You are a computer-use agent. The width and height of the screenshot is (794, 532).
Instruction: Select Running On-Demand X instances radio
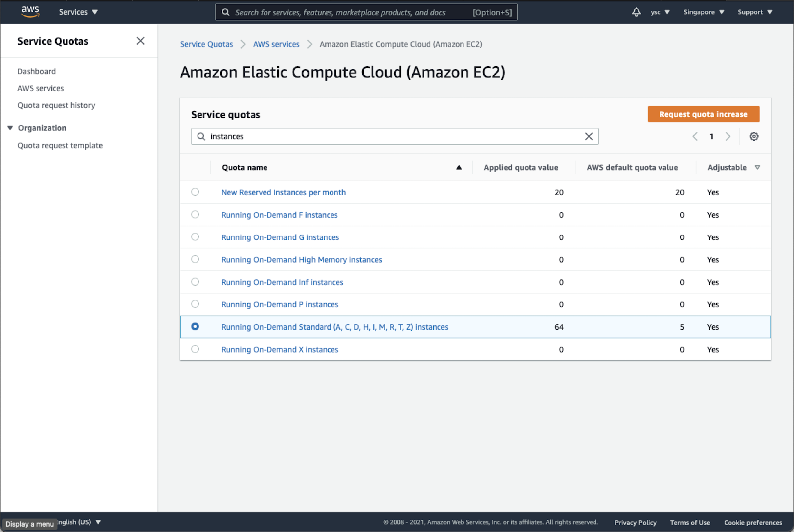click(x=195, y=349)
